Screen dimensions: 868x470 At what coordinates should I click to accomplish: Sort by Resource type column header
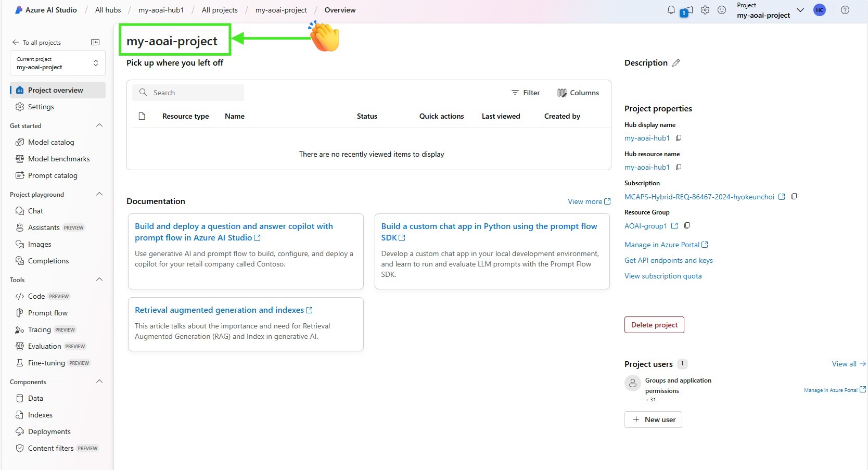pyautogui.click(x=185, y=116)
